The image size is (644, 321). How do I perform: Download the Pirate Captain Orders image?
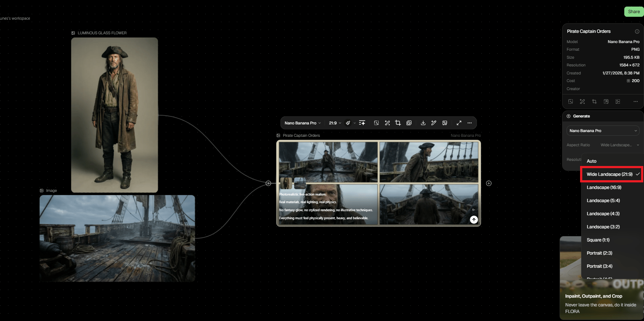point(423,123)
